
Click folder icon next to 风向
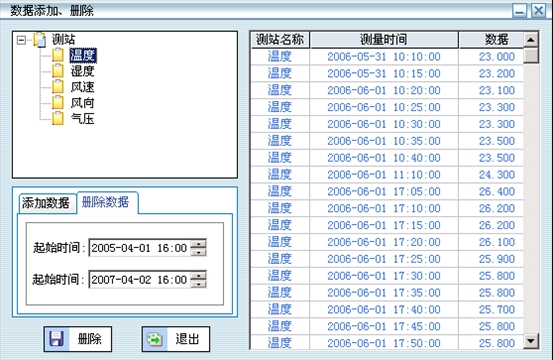(58, 103)
